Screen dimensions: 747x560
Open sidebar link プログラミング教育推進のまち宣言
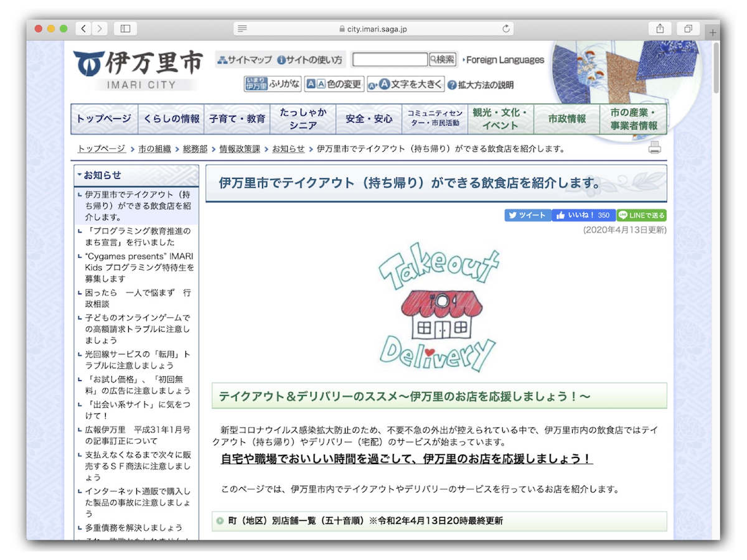[x=138, y=236]
